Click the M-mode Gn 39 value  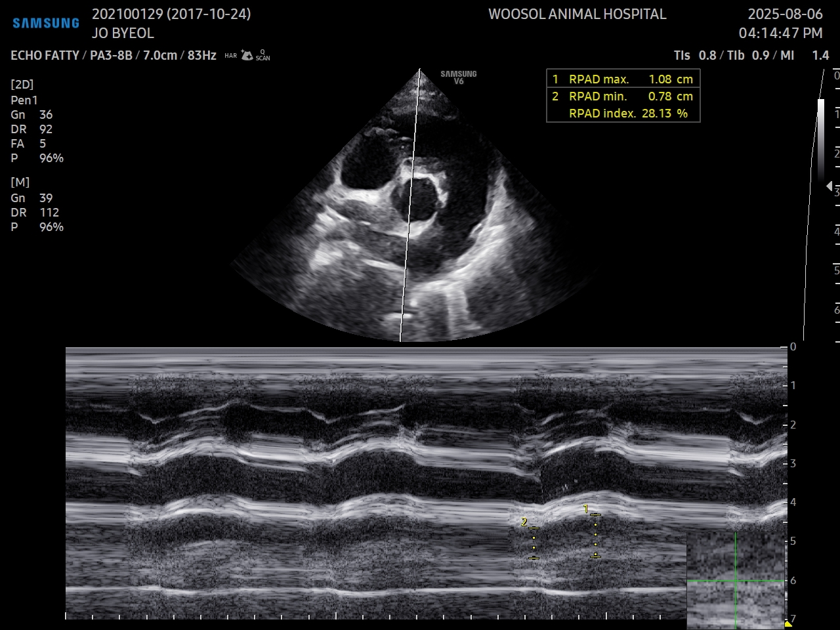[31, 198]
